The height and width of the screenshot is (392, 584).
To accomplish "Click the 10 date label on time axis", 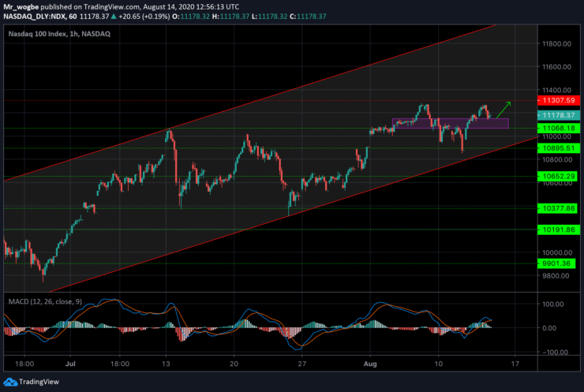I will point(439,364).
